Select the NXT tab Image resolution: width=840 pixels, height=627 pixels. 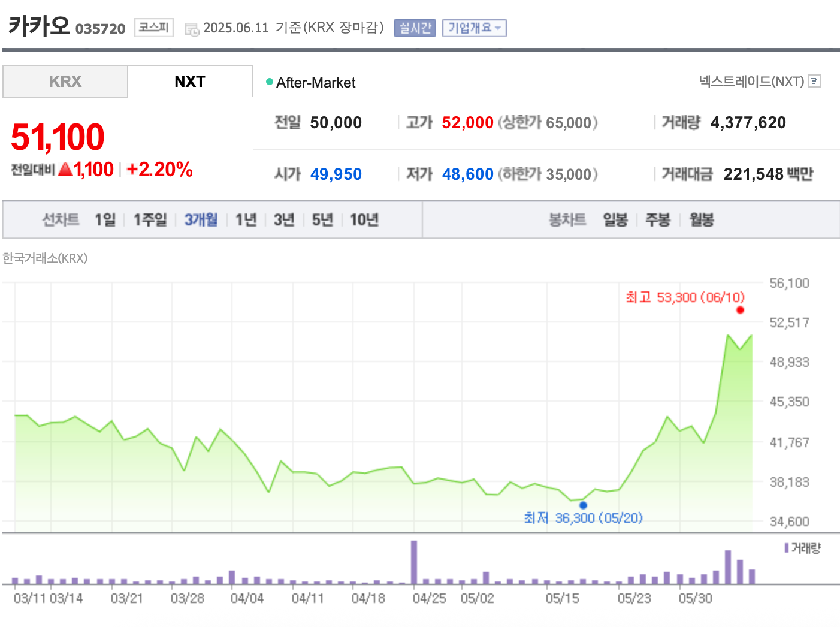pyautogui.click(x=190, y=82)
